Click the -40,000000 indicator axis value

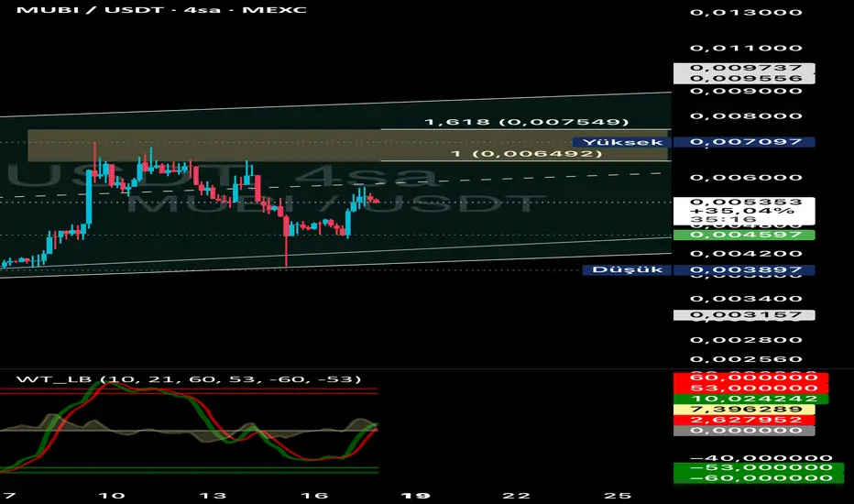(x=761, y=457)
